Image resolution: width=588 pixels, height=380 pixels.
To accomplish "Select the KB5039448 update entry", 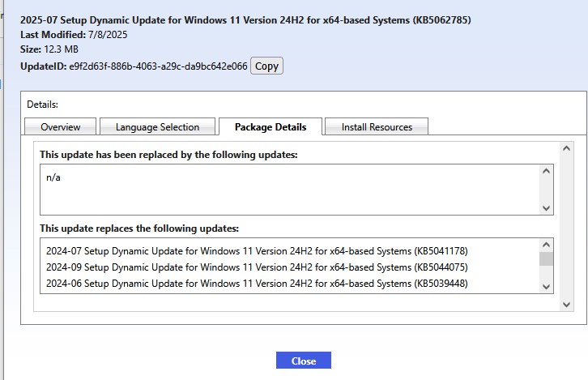I will [x=257, y=284].
